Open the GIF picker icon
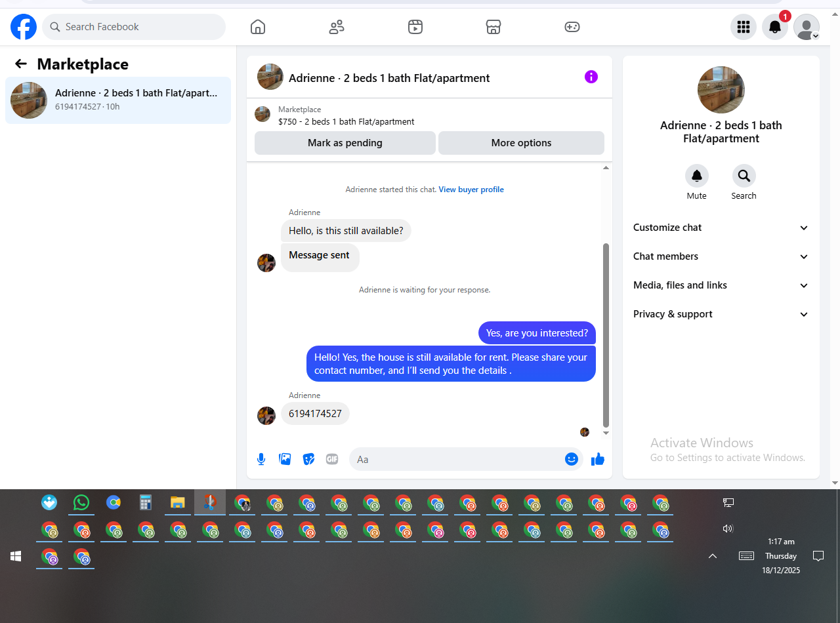This screenshot has height=623, width=840. 332,459
